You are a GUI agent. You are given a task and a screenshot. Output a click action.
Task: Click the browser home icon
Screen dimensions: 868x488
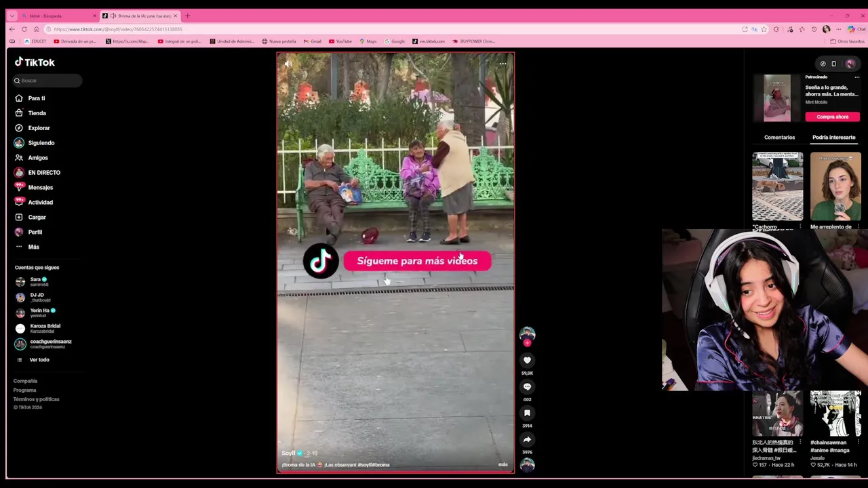pos(36,29)
